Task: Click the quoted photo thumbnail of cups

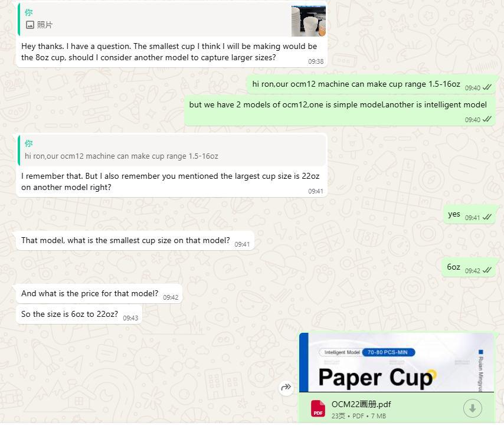Action: (309, 21)
